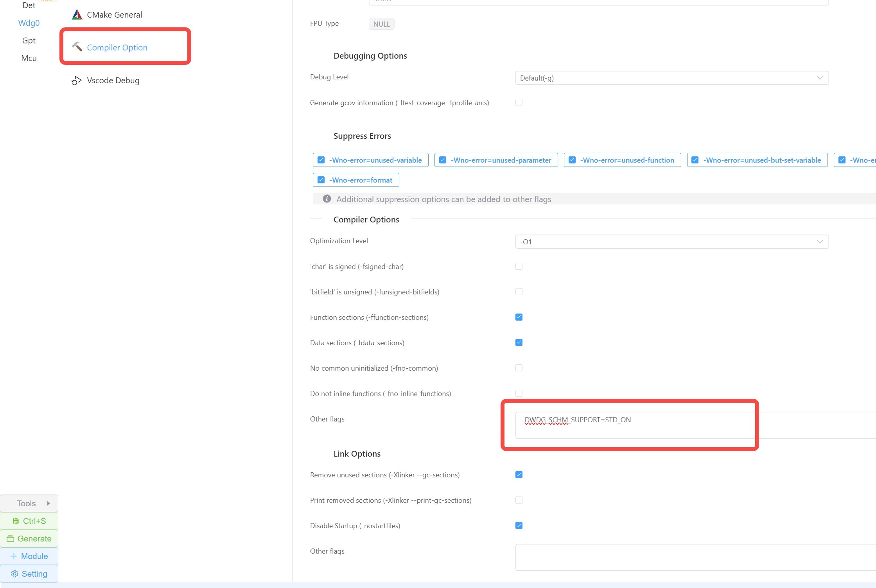
Task: Click into compiler Other flags field
Action: pos(634,425)
